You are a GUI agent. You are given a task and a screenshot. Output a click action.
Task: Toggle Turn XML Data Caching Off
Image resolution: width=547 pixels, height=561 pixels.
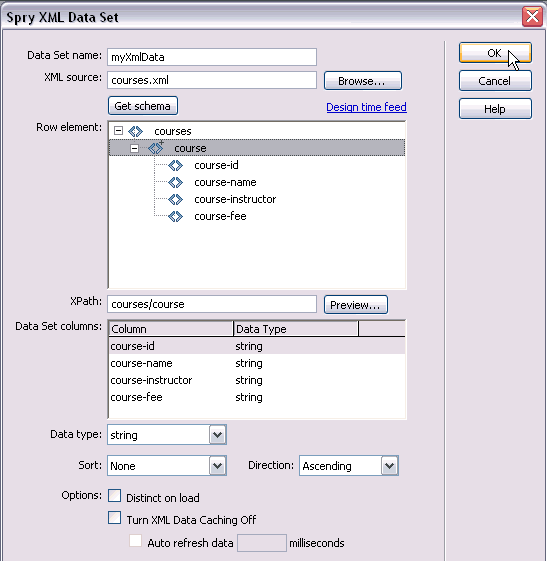pyautogui.click(x=114, y=518)
